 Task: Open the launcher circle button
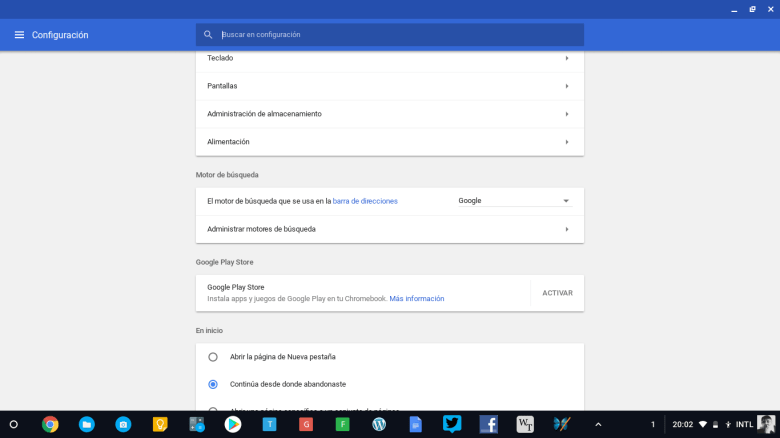[14, 425]
